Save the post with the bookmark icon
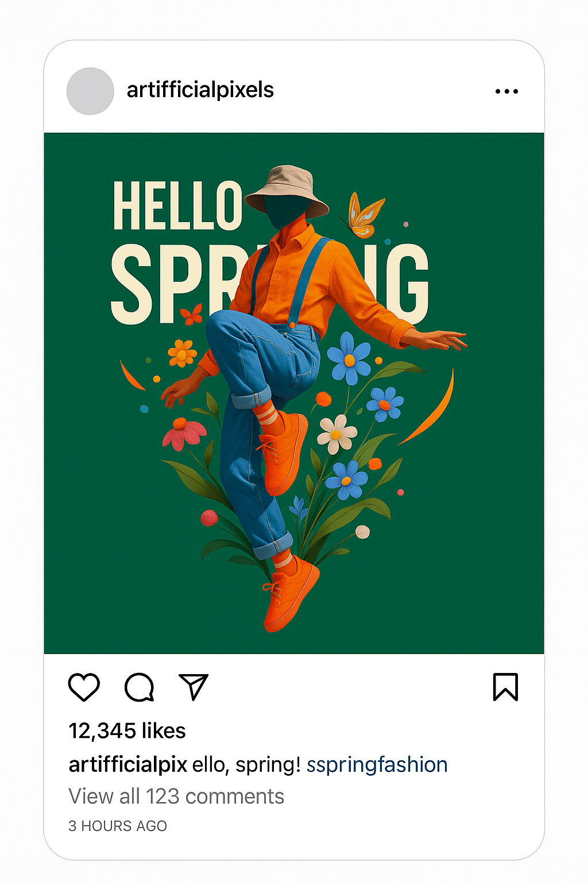Viewport: 588px width, 882px height. (505, 687)
